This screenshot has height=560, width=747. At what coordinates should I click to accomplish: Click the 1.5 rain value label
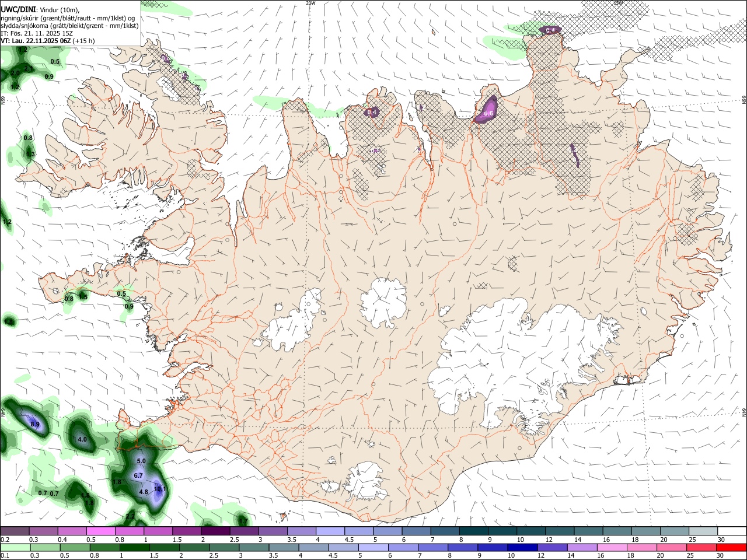(x=83, y=297)
